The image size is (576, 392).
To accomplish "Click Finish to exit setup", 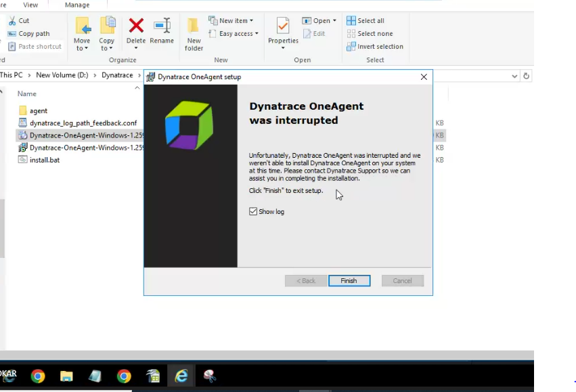I will click(349, 281).
